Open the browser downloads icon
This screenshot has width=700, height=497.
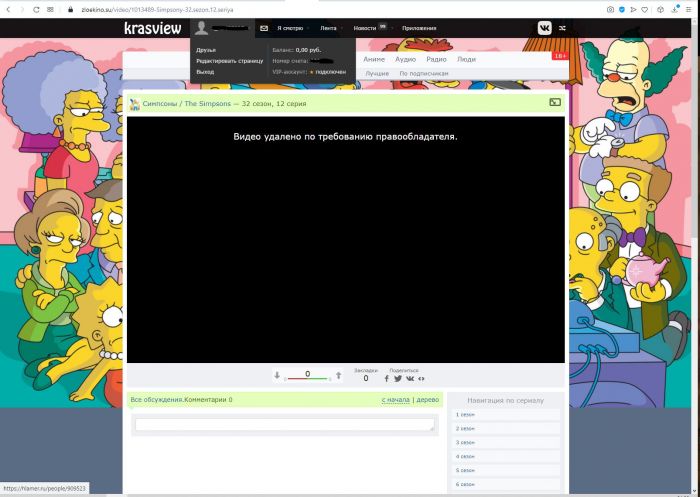[x=675, y=9]
